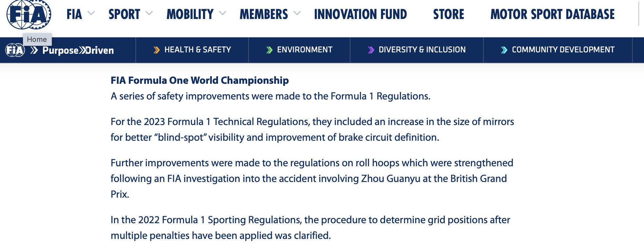The image size is (644, 252).
Task: Select the HEALTH & SAFETY tab
Action: click(192, 50)
